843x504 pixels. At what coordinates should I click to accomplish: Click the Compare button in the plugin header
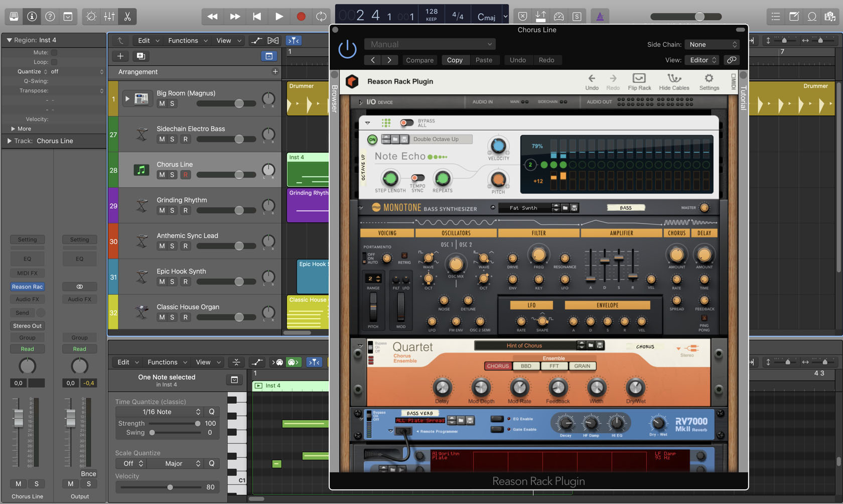tap(419, 60)
